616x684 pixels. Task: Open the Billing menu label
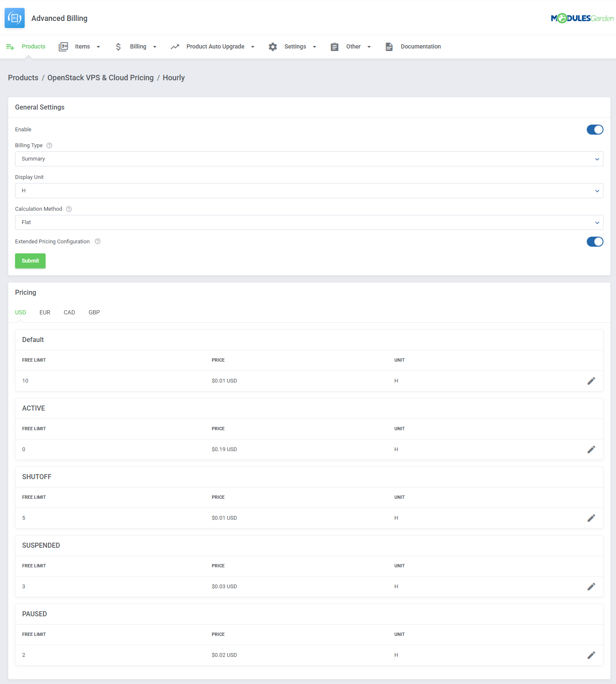(x=138, y=46)
